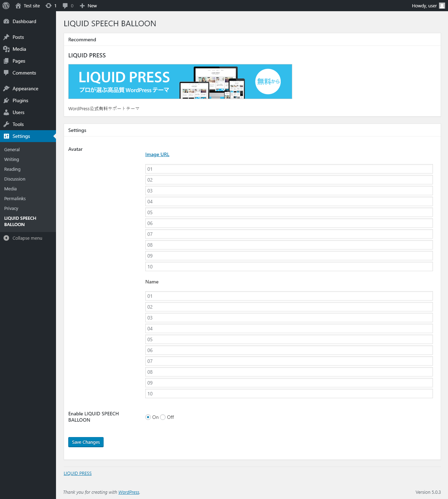Go to the Posts menu label
This screenshot has width=448, height=499.
(18, 37)
